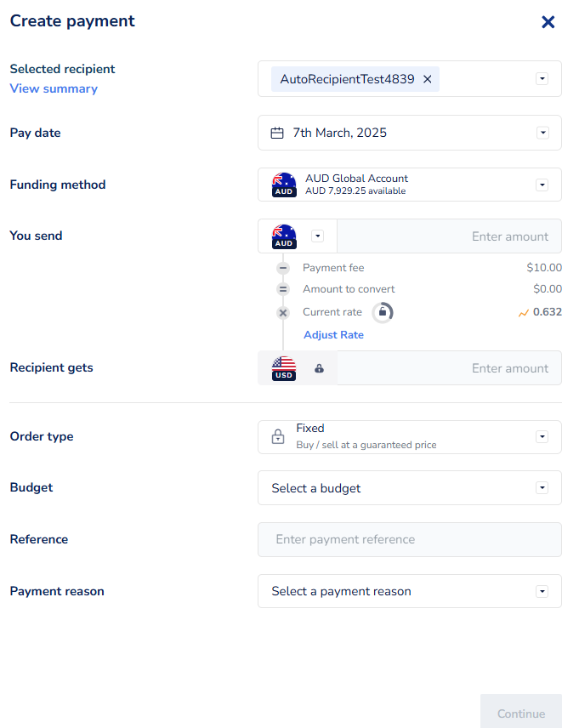Click the Enter payment reference field
579x728 pixels.
pos(409,539)
